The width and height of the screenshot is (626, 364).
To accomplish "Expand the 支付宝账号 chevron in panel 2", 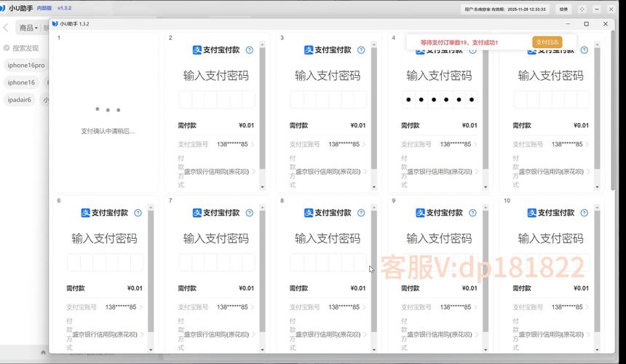I will click(x=253, y=144).
